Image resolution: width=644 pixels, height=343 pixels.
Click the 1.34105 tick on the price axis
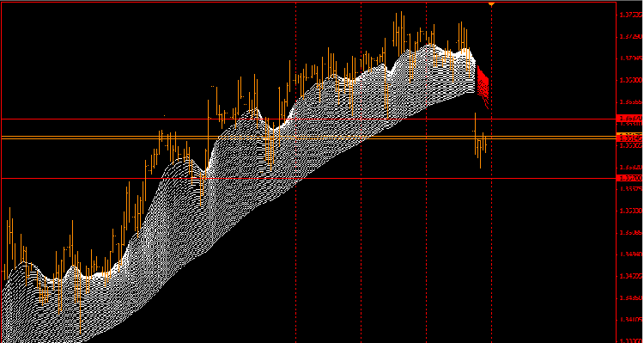[630, 319]
